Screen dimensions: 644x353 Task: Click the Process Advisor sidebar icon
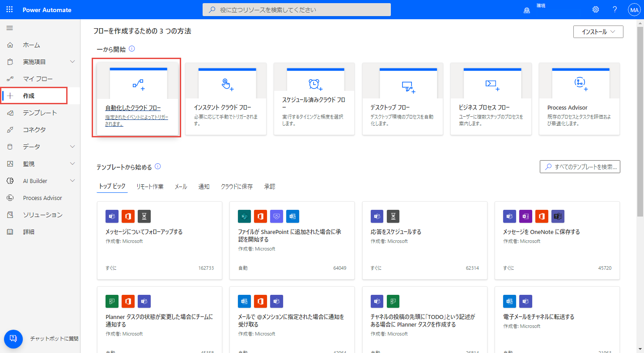10,198
